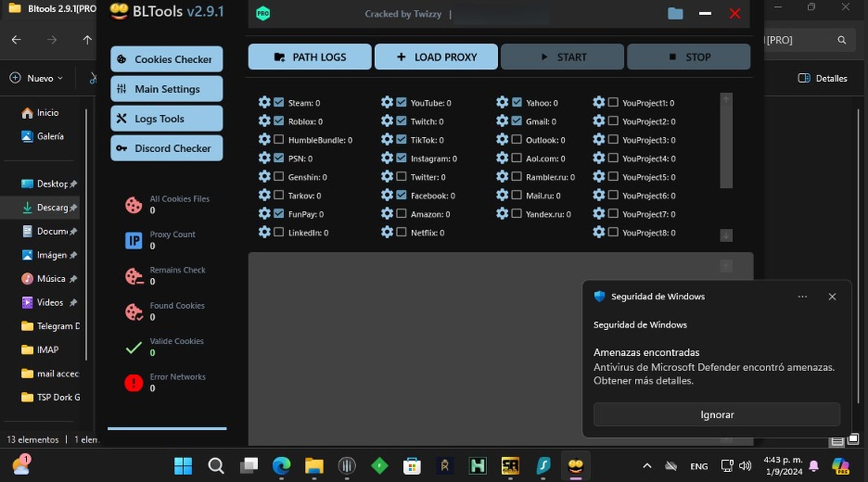
Task: Click the clock showing 4:43 p. m.
Action: [783, 460]
